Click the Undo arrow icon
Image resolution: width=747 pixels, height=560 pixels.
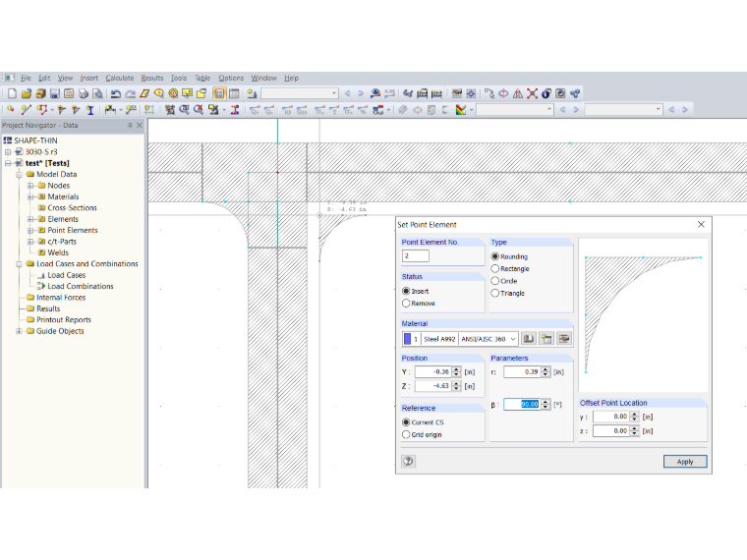point(115,93)
